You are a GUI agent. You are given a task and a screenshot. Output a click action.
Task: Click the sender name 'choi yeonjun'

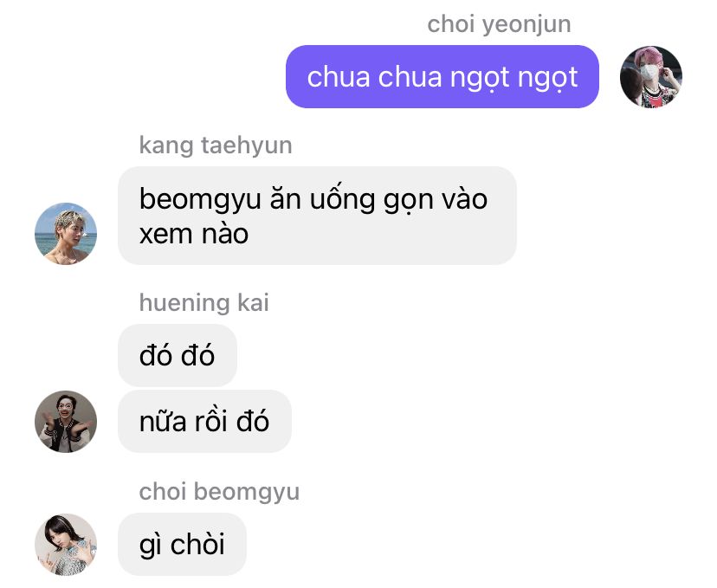tap(499, 24)
